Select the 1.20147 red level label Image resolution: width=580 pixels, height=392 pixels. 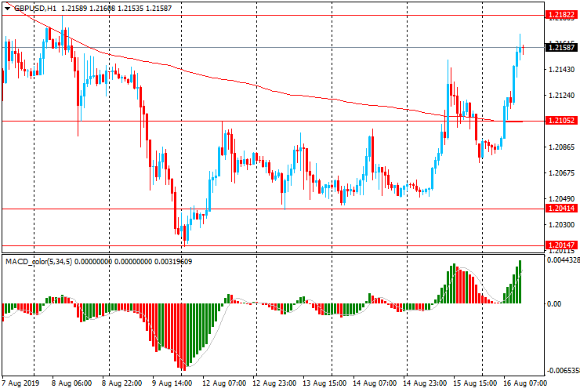[x=561, y=245]
